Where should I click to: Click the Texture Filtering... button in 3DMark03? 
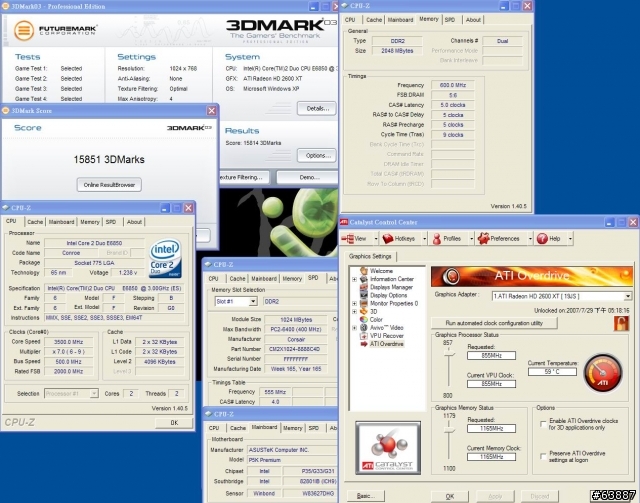(x=244, y=177)
